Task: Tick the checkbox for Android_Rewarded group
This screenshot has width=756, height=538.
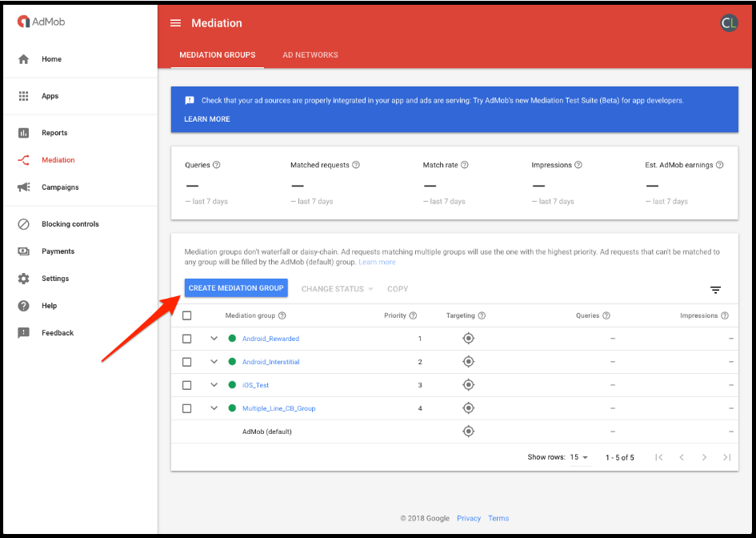Action: (x=187, y=339)
